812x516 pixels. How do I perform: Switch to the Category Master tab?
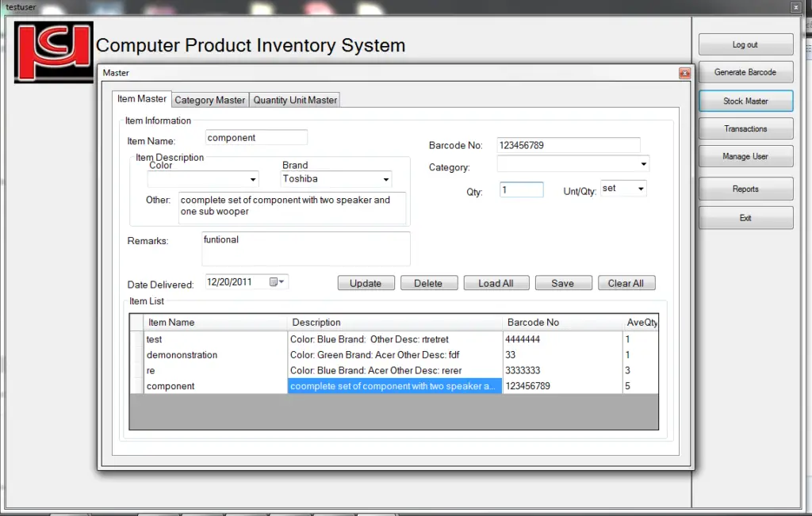click(x=209, y=100)
